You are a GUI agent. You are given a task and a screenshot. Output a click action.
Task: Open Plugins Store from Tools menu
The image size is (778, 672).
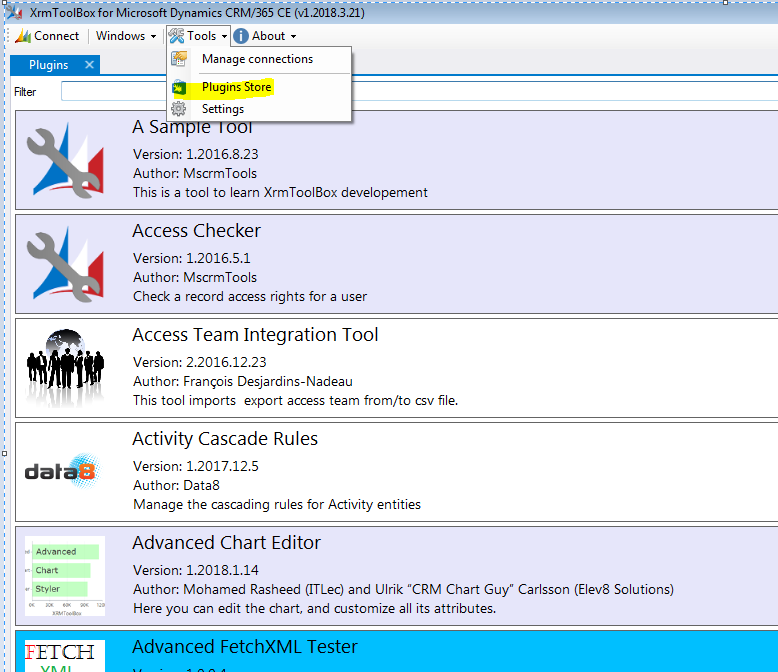[237, 87]
